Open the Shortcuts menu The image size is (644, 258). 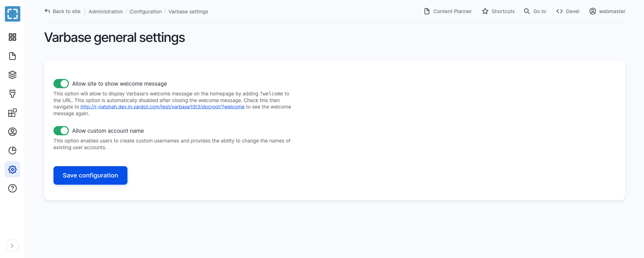click(x=498, y=11)
